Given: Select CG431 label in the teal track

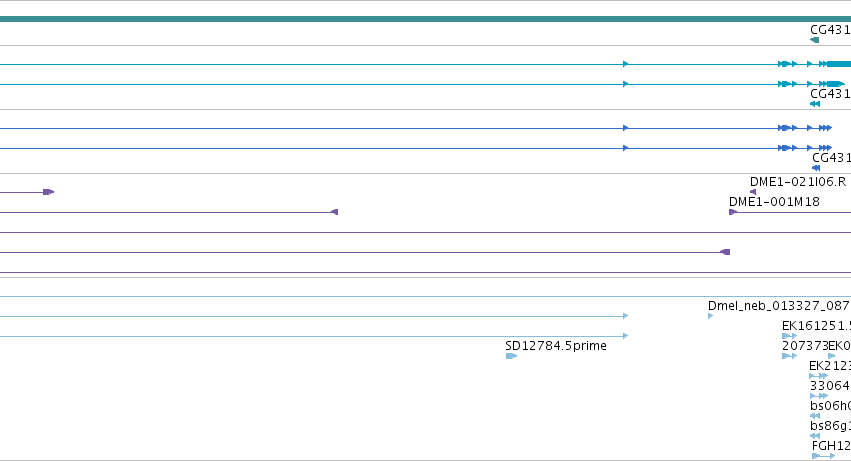Looking at the screenshot, I should click(830, 30).
